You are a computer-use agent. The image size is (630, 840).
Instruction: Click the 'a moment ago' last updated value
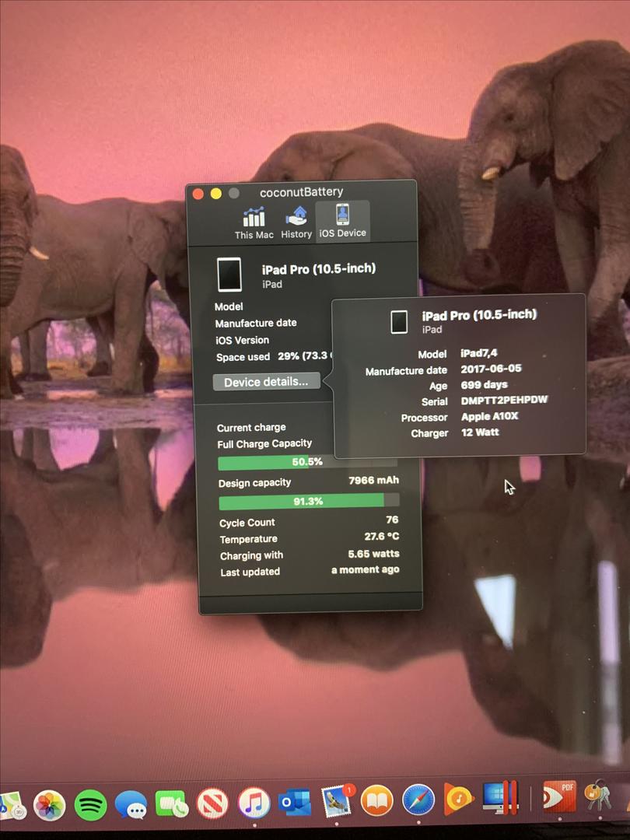[x=366, y=570]
